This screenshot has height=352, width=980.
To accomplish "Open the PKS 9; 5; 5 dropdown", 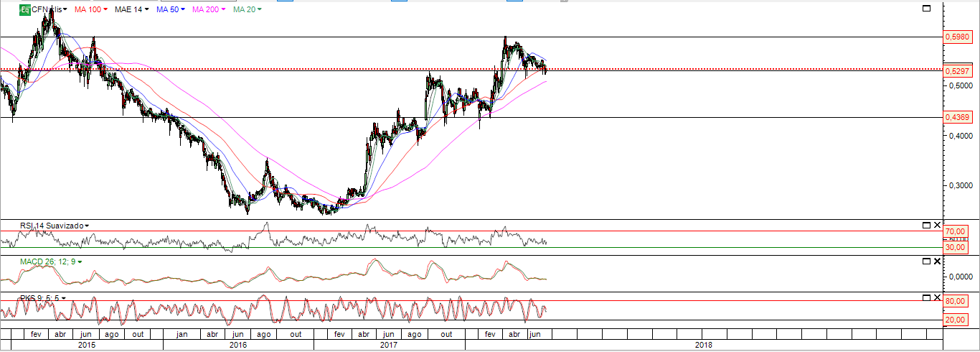I will pyautogui.click(x=63, y=297).
